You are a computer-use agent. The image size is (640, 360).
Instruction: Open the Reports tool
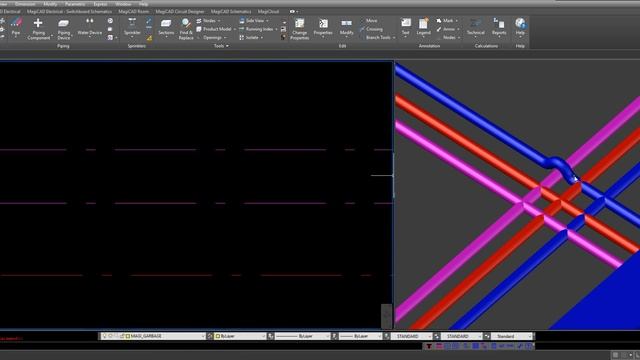[x=499, y=27]
